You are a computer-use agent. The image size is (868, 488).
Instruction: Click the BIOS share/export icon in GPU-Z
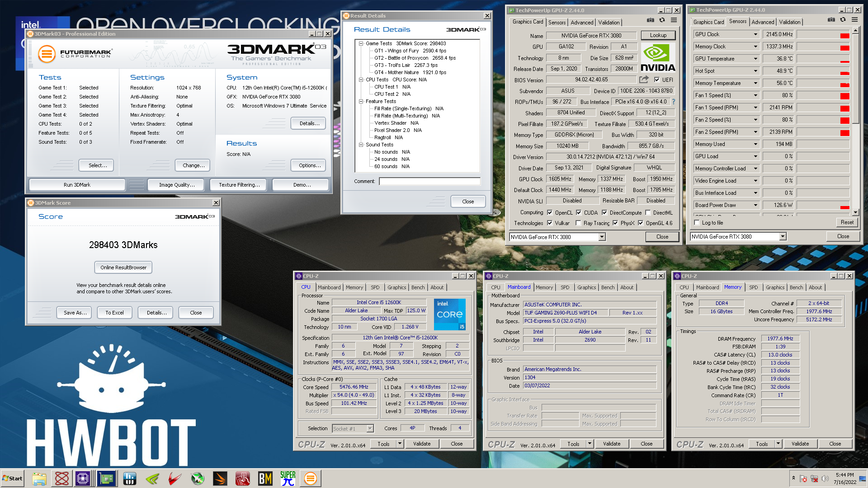click(x=644, y=80)
